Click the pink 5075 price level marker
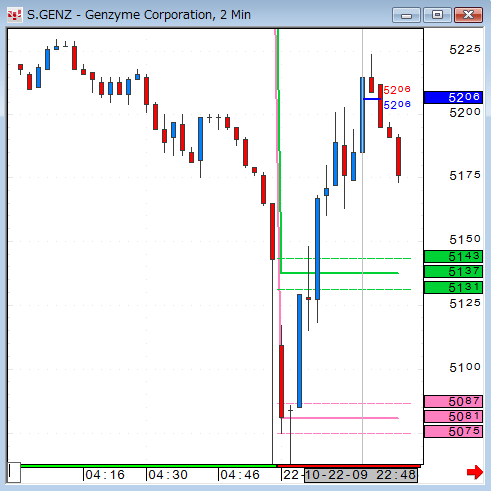 coord(453,432)
